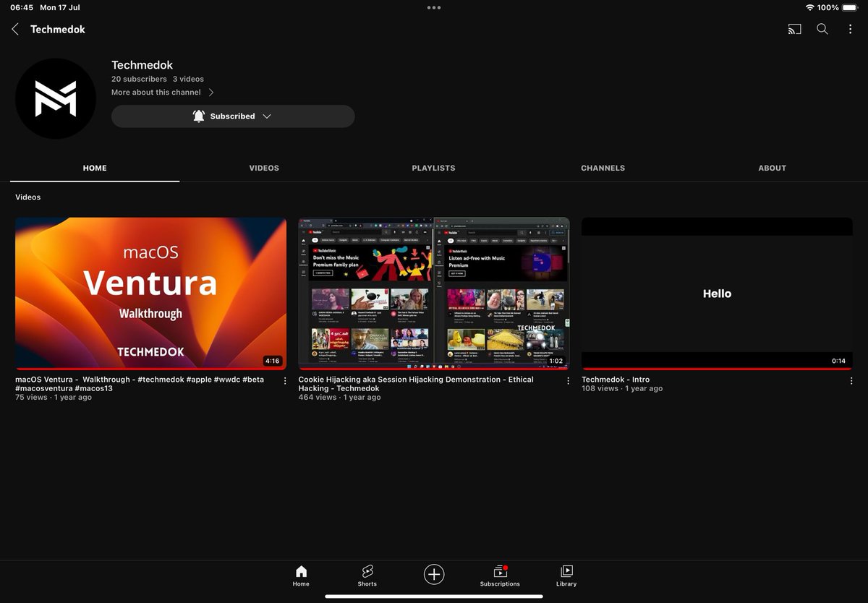Click the Techmedok channel name heading
The height and width of the screenshot is (603, 868).
tap(142, 65)
